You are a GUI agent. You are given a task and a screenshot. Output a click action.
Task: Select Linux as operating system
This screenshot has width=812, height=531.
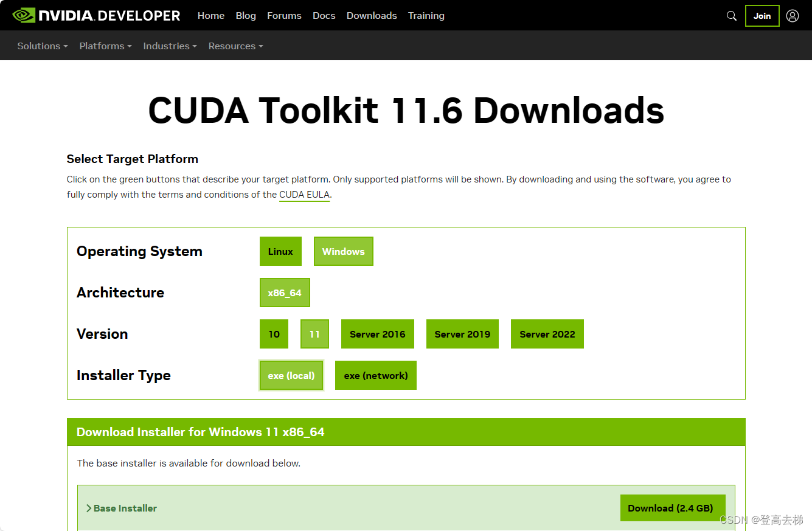(x=280, y=251)
